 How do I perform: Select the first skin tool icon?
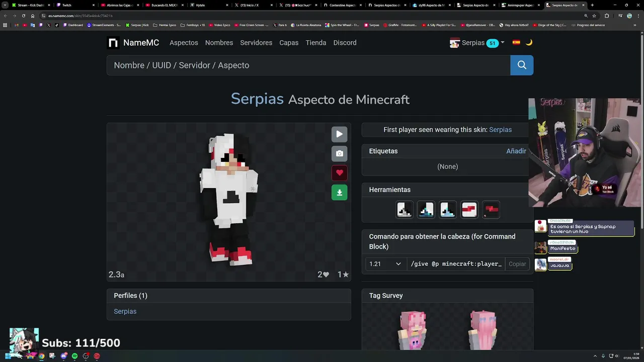pyautogui.click(x=405, y=210)
